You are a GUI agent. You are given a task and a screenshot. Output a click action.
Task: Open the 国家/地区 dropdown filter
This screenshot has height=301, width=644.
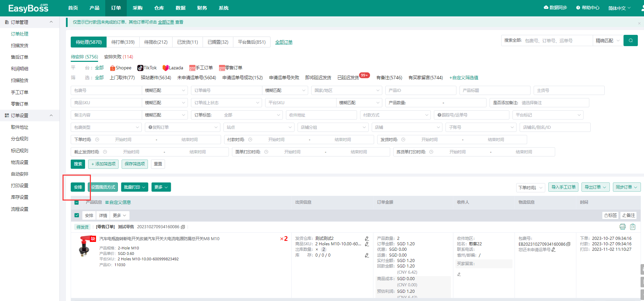click(x=346, y=91)
